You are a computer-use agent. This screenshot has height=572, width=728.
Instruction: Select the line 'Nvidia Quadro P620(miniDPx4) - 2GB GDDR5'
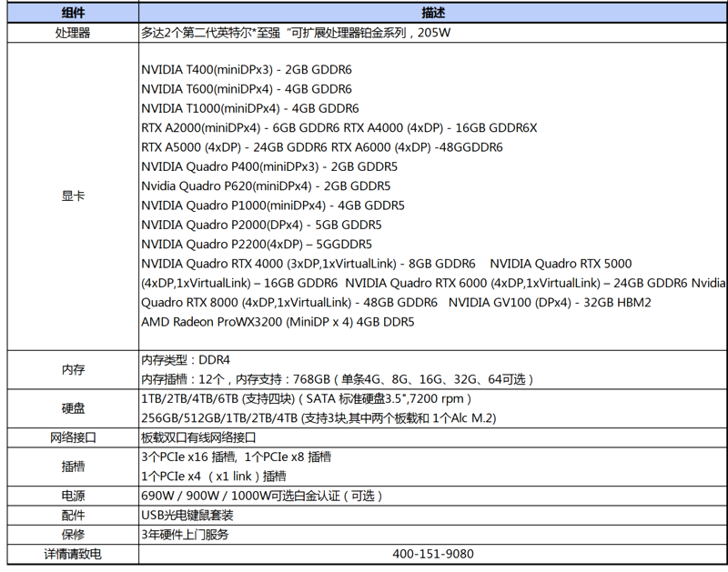click(x=266, y=186)
